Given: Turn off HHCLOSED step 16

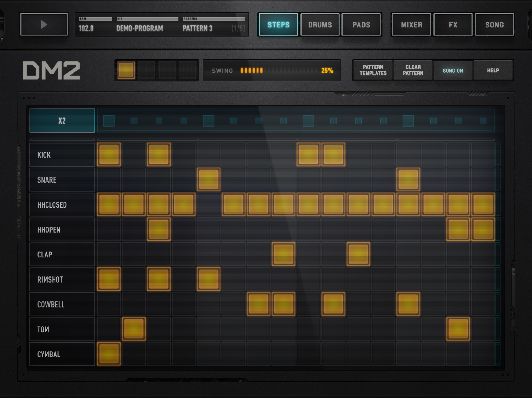Looking at the screenshot, I should pyautogui.click(x=483, y=204).
